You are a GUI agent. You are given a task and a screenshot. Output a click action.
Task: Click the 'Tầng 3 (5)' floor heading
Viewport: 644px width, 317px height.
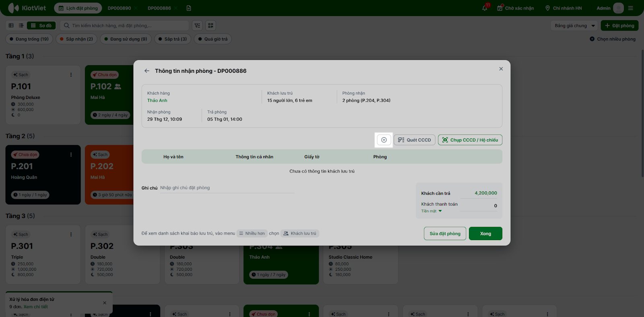[20, 216]
